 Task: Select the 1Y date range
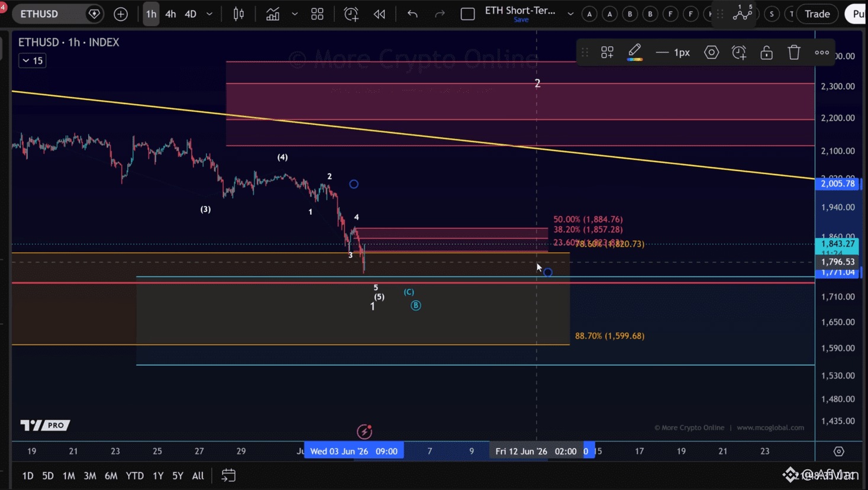point(158,475)
